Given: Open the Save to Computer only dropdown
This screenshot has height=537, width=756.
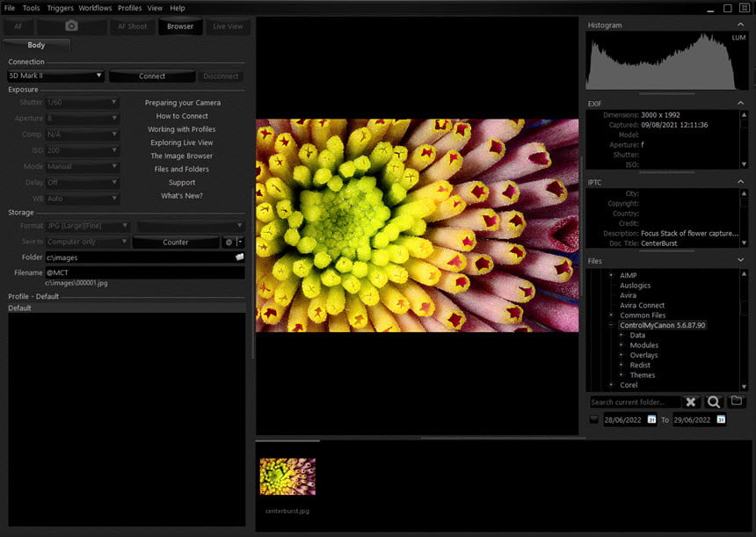Looking at the screenshot, I should coord(87,242).
